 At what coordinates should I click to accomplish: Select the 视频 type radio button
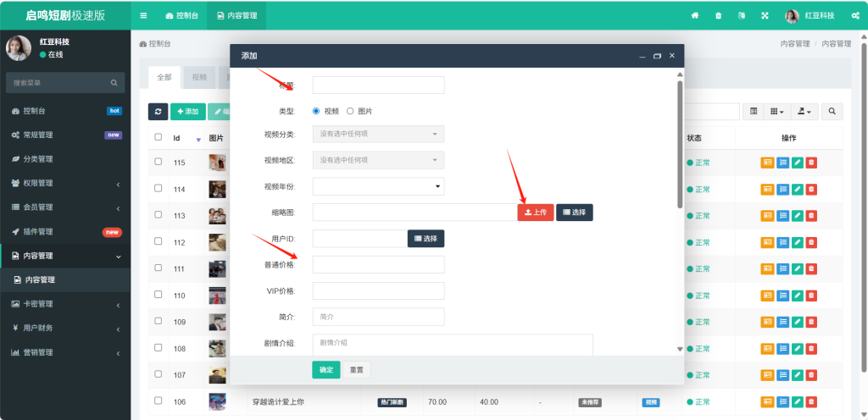pyautogui.click(x=317, y=111)
